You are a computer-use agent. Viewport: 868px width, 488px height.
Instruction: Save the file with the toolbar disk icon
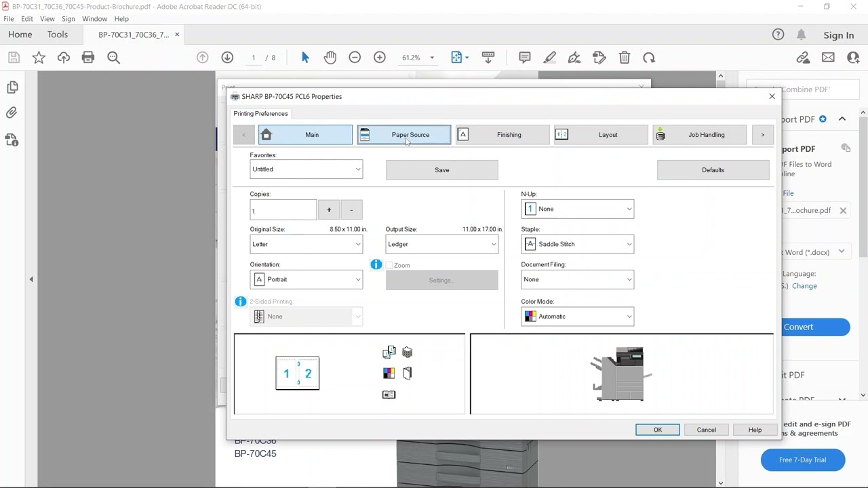(14, 58)
